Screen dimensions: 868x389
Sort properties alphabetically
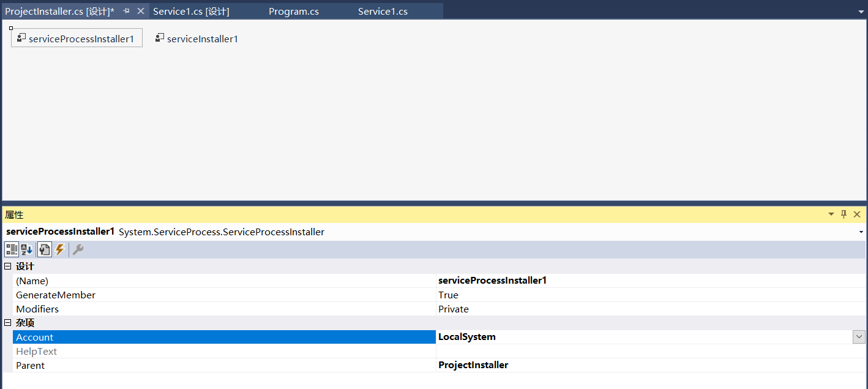[x=27, y=249]
